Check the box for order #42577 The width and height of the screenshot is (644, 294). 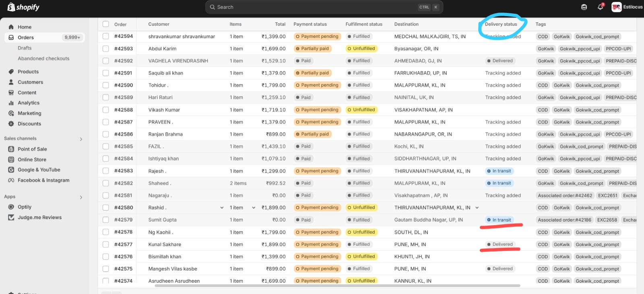105,244
